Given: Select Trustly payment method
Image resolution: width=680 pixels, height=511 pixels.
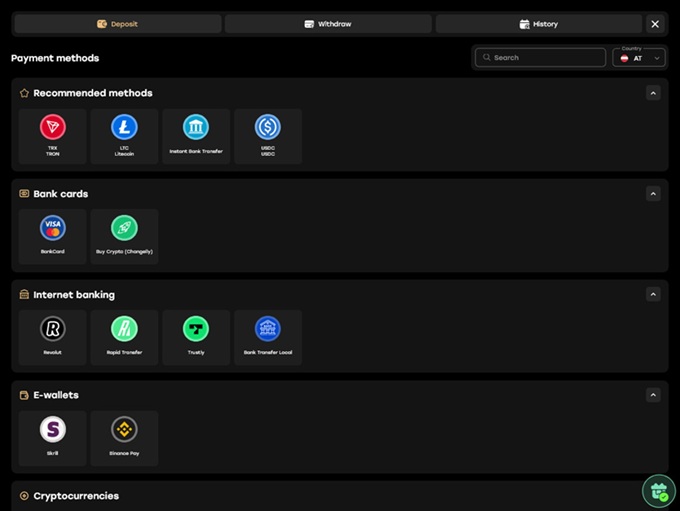Looking at the screenshot, I should pyautogui.click(x=196, y=337).
